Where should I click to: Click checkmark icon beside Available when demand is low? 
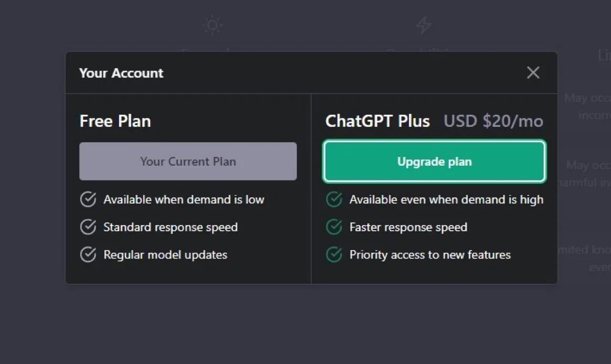(x=88, y=199)
